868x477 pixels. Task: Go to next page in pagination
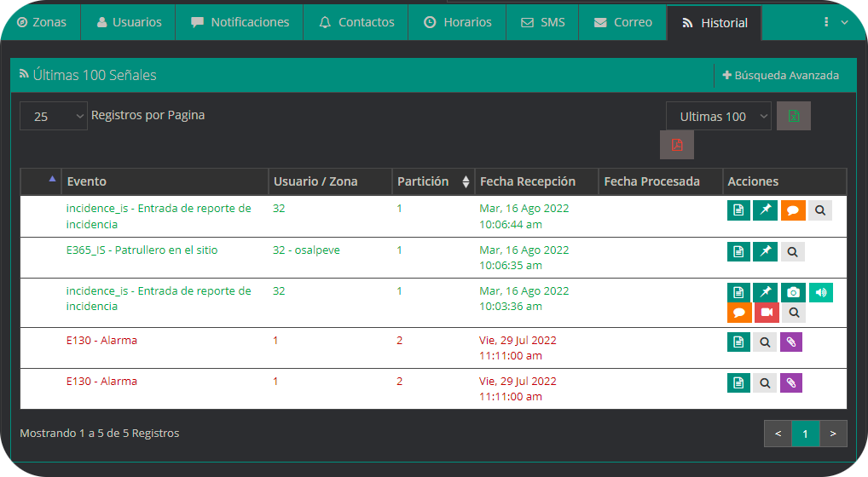coord(832,434)
